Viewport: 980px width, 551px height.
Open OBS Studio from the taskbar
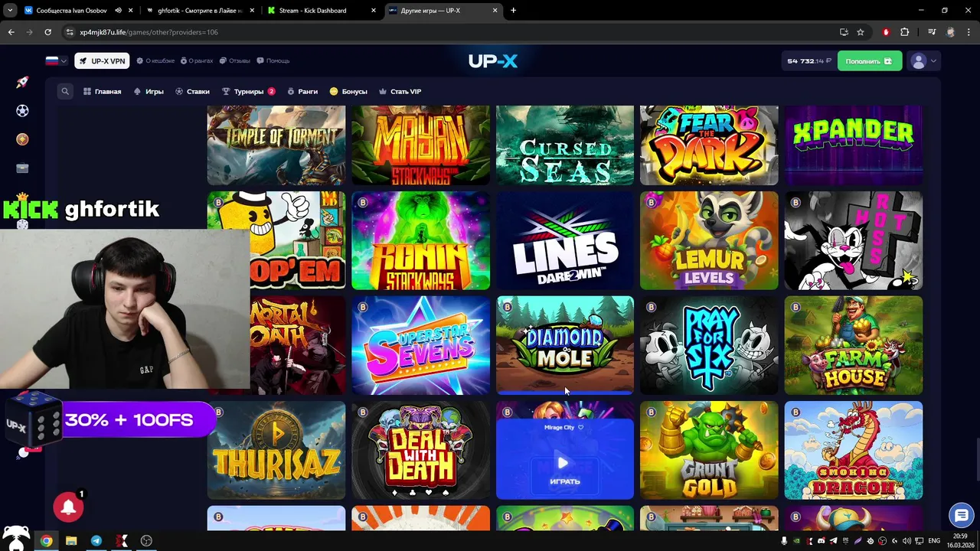point(146,540)
